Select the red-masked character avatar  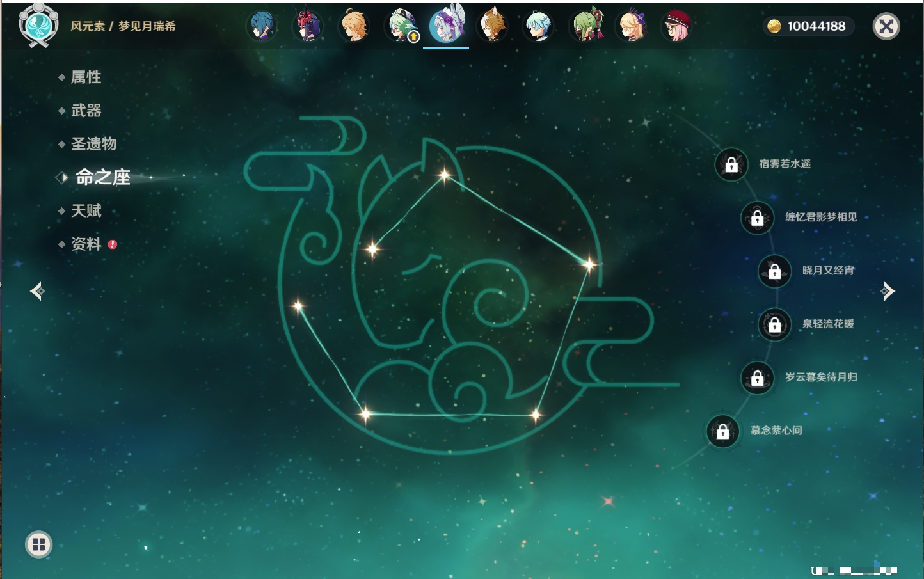coord(308,26)
